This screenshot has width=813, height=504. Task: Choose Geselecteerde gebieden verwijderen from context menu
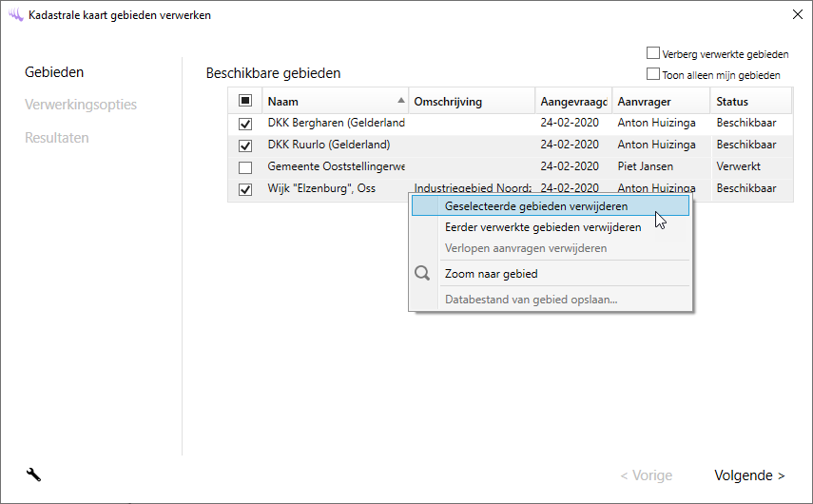pyautogui.click(x=536, y=206)
